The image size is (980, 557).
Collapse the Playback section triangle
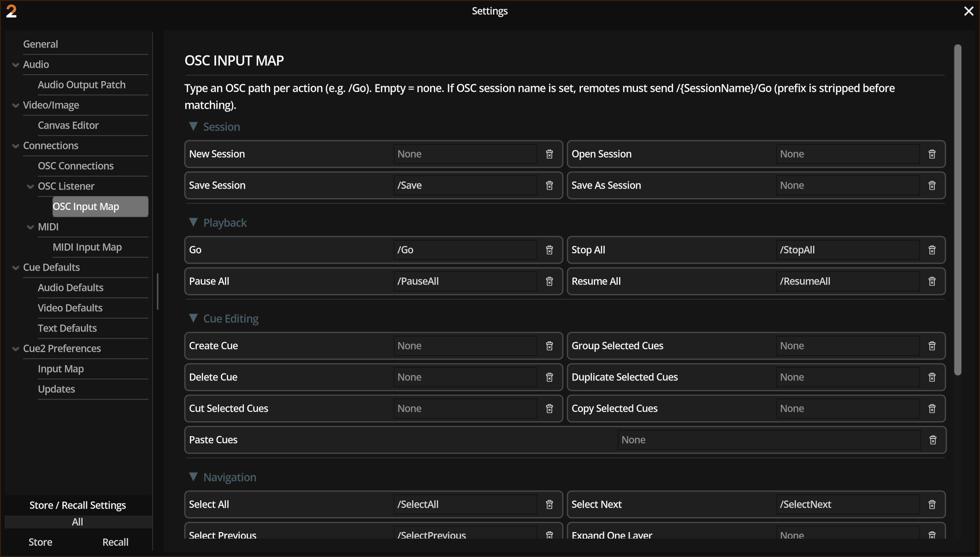point(193,222)
